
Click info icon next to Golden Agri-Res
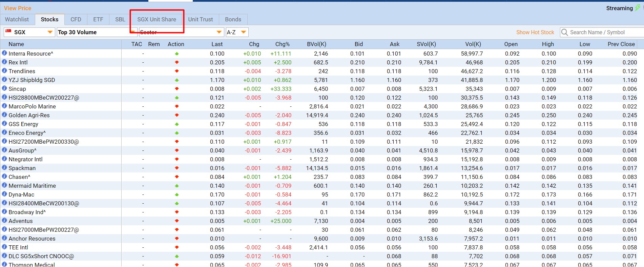coord(4,115)
